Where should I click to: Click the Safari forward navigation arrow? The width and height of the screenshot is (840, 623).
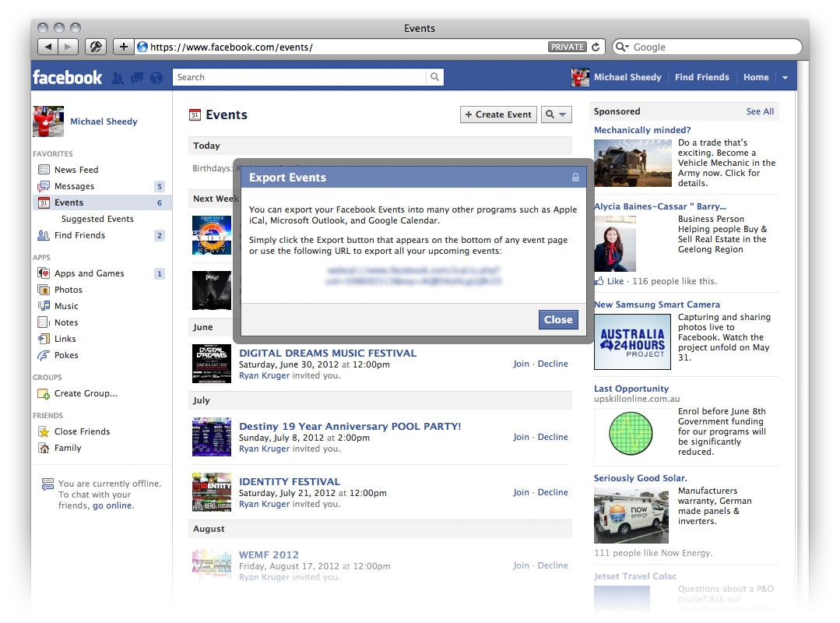pos(68,47)
